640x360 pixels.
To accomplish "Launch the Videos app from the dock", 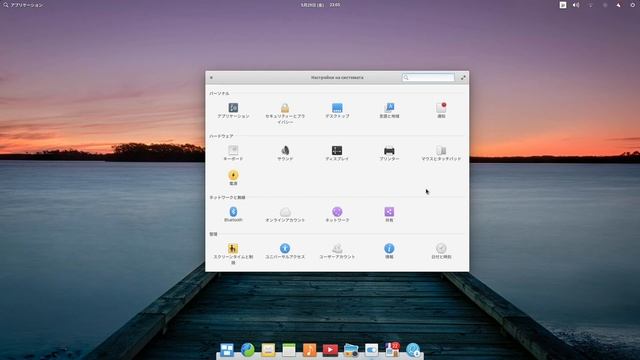I will pos(330,350).
